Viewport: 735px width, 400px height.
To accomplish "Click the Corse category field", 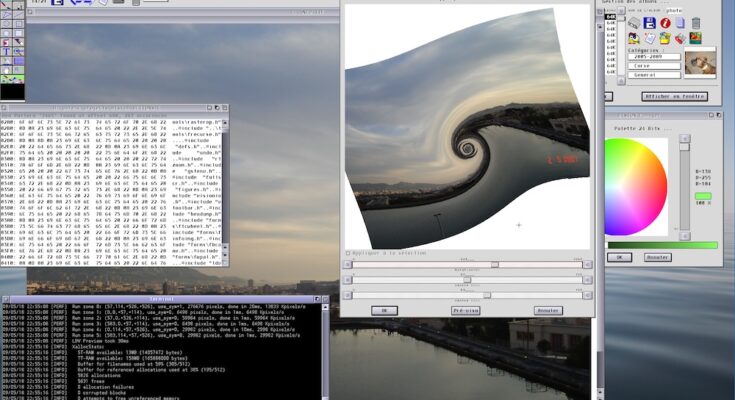I will (656, 66).
